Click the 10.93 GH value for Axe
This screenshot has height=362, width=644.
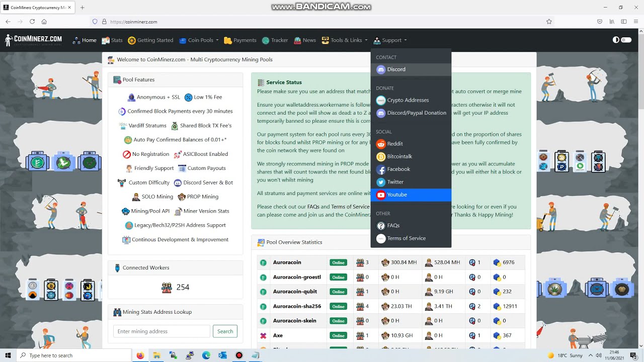pyautogui.click(x=402, y=335)
